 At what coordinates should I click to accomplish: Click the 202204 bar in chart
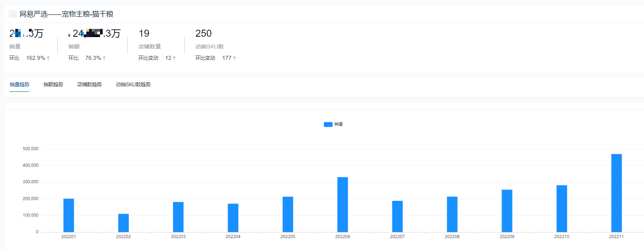click(x=233, y=218)
